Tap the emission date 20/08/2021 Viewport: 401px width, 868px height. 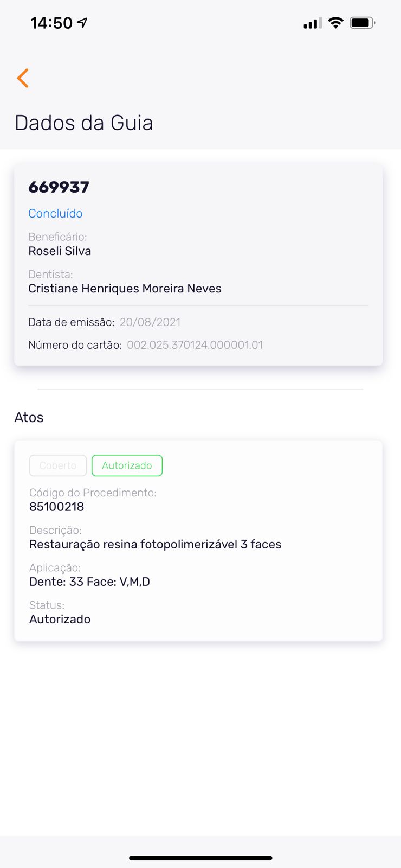pyautogui.click(x=150, y=322)
